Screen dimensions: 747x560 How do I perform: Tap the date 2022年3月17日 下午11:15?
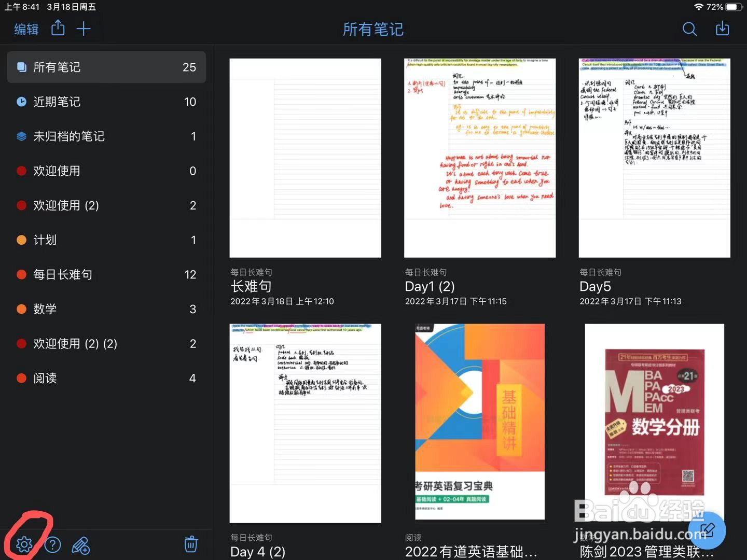(x=456, y=301)
